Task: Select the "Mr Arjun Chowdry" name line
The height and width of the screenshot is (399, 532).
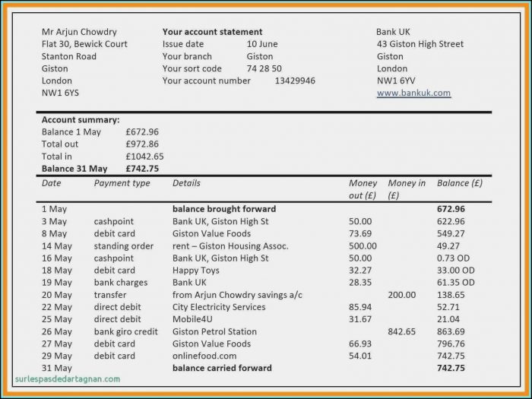Action: pos(79,32)
